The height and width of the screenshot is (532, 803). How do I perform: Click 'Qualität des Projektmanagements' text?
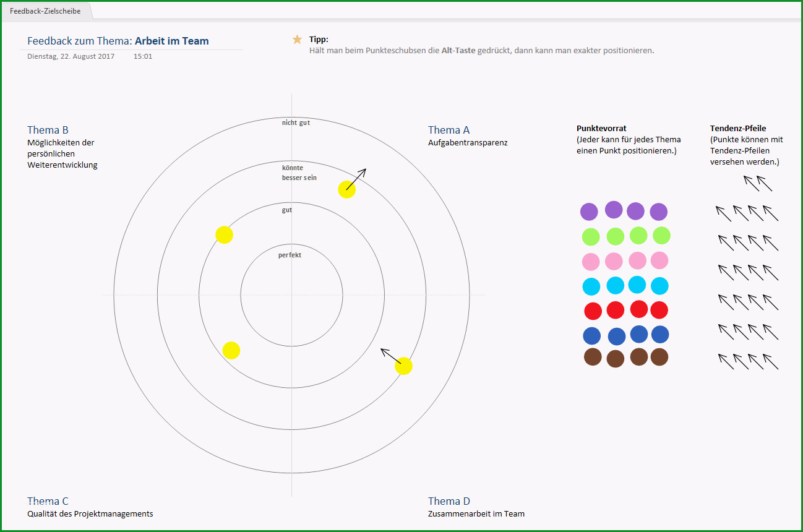coord(90,514)
